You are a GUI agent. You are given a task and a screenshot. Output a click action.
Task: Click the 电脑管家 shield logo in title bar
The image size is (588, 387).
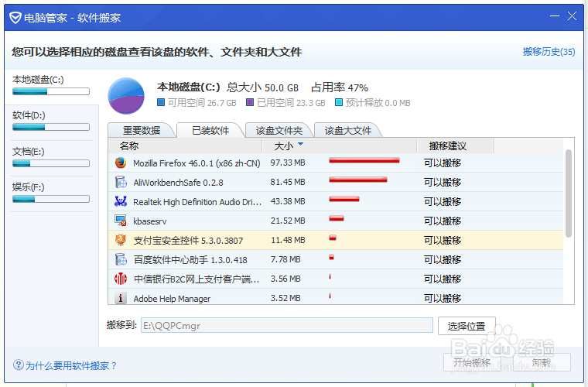15,18
